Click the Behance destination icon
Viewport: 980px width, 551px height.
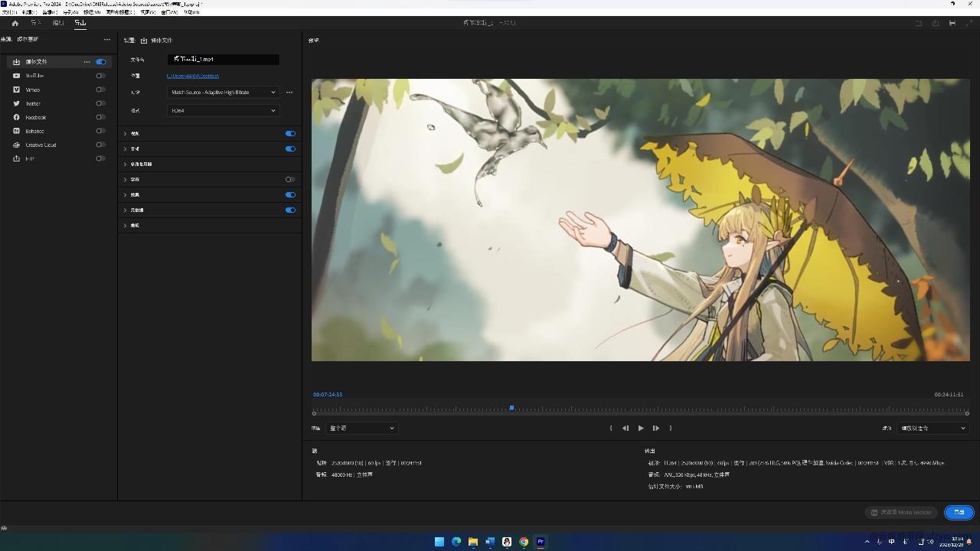coord(16,131)
